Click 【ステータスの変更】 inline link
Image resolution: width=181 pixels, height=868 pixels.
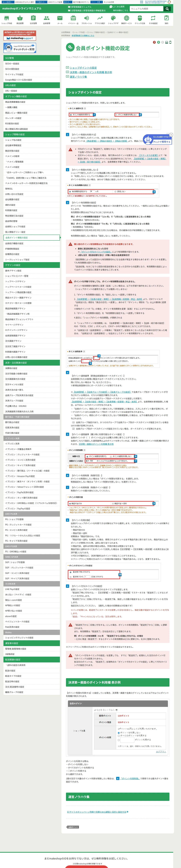(x=148, y=155)
